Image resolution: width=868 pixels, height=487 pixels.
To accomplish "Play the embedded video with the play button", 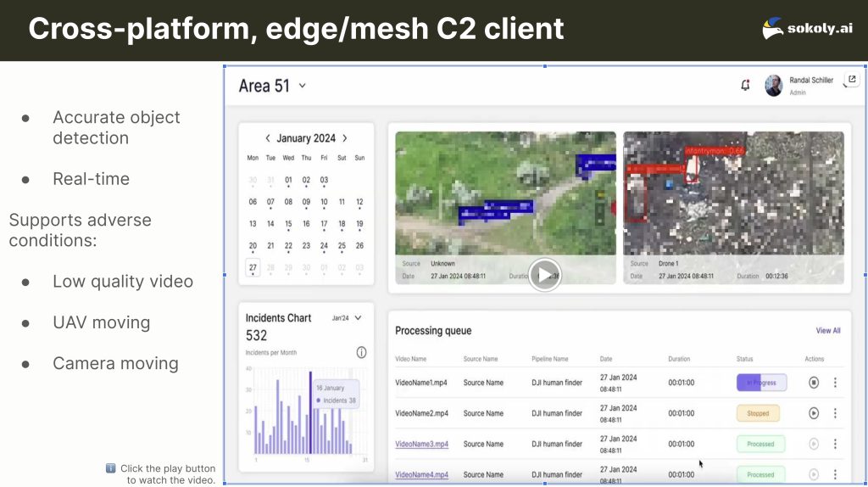I will tap(544, 275).
